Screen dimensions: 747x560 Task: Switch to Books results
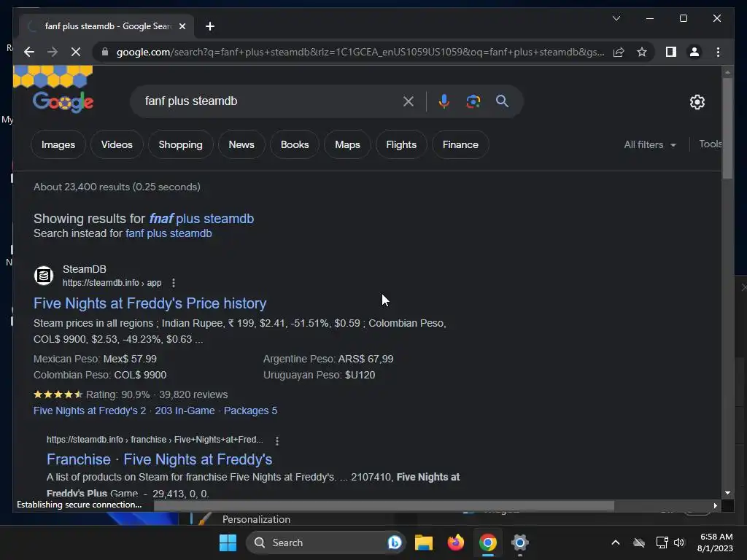pos(295,144)
